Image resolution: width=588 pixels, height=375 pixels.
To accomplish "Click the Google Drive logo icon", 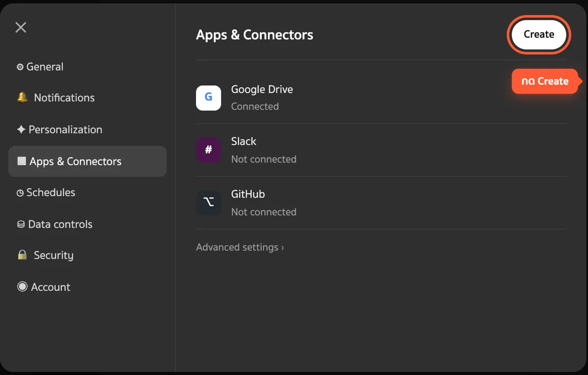I will pos(209,98).
